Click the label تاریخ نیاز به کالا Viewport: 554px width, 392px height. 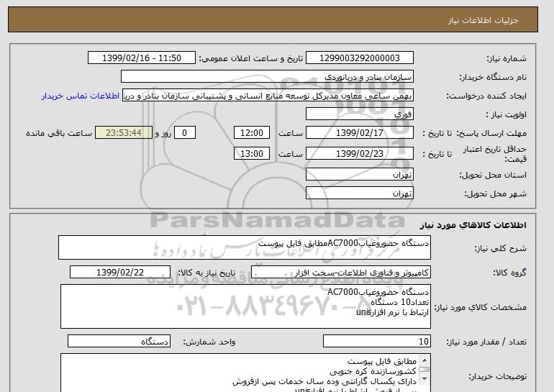[206, 273]
